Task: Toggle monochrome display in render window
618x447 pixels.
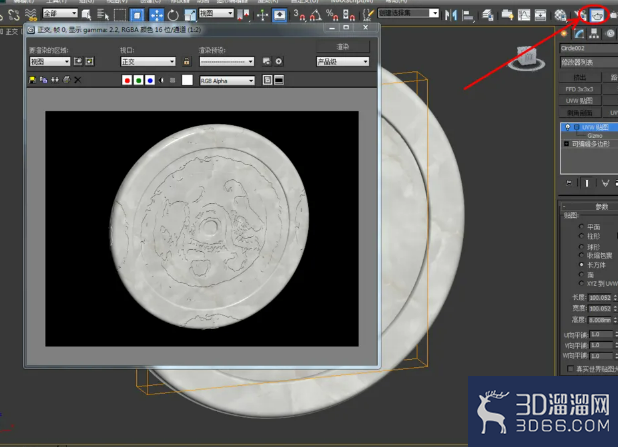Action: pyautogui.click(x=172, y=80)
